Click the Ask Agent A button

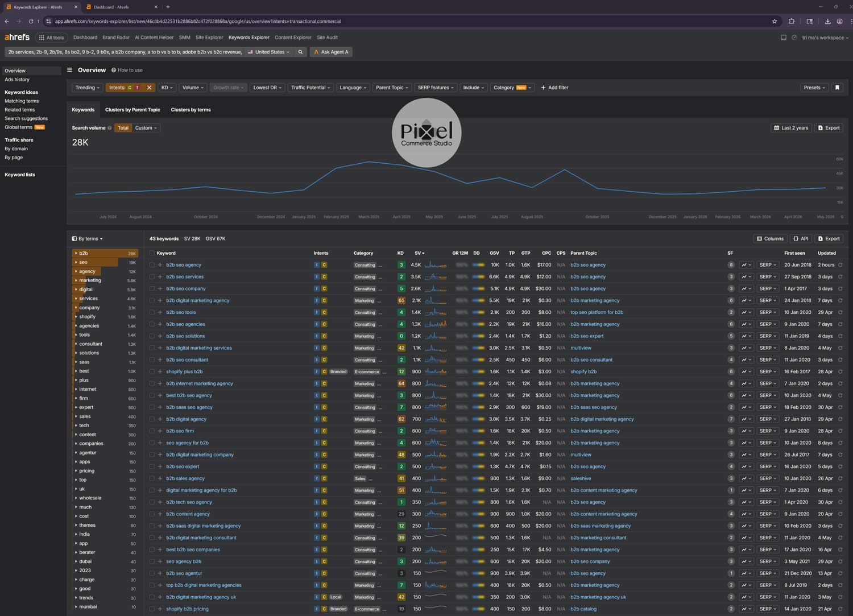(331, 52)
